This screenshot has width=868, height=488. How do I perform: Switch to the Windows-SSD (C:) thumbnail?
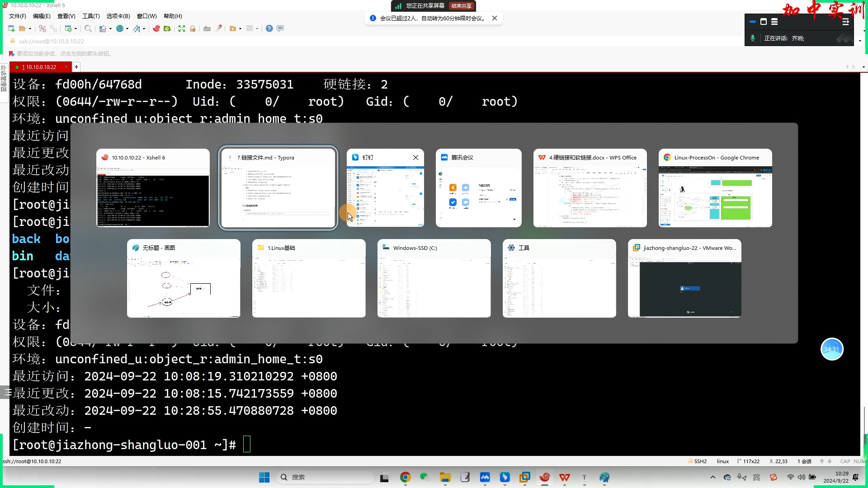pyautogui.click(x=434, y=278)
